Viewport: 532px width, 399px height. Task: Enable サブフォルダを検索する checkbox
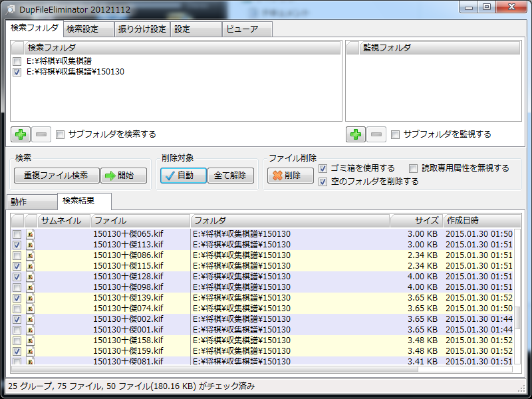(x=61, y=134)
